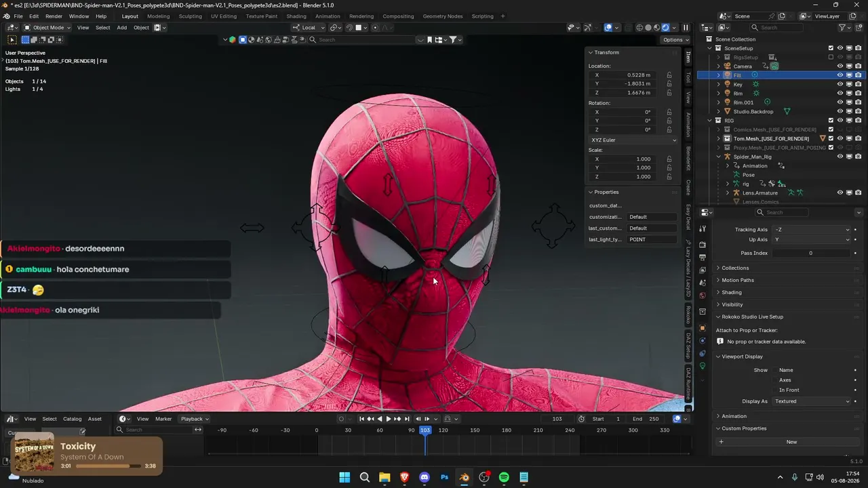Select the tweak select tool icon

click(12, 40)
